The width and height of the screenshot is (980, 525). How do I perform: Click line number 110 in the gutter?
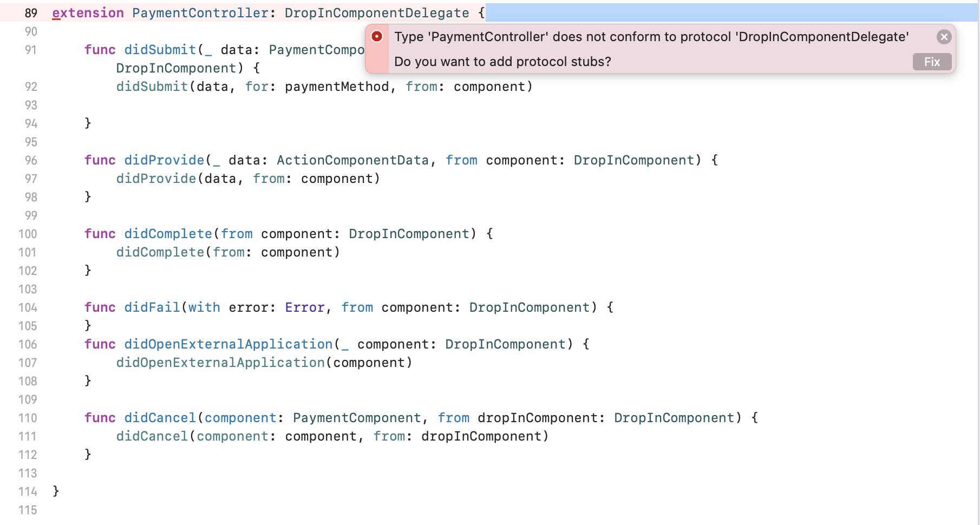tap(28, 418)
